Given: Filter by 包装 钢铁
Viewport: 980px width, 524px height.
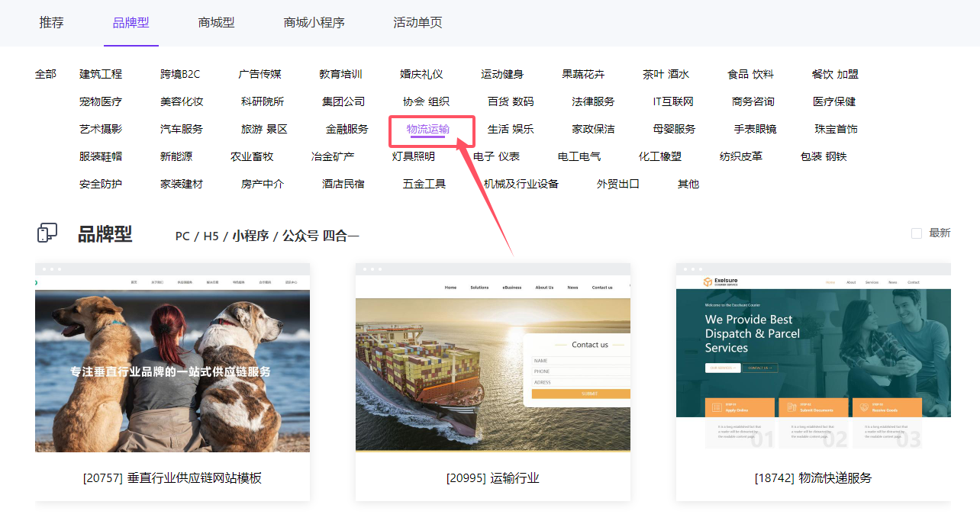Looking at the screenshot, I should tap(823, 156).
